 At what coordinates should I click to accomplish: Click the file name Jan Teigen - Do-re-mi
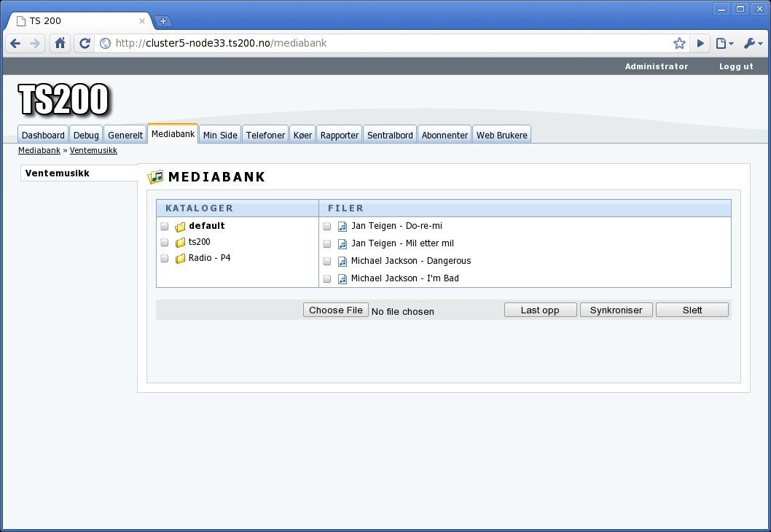coord(396,226)
